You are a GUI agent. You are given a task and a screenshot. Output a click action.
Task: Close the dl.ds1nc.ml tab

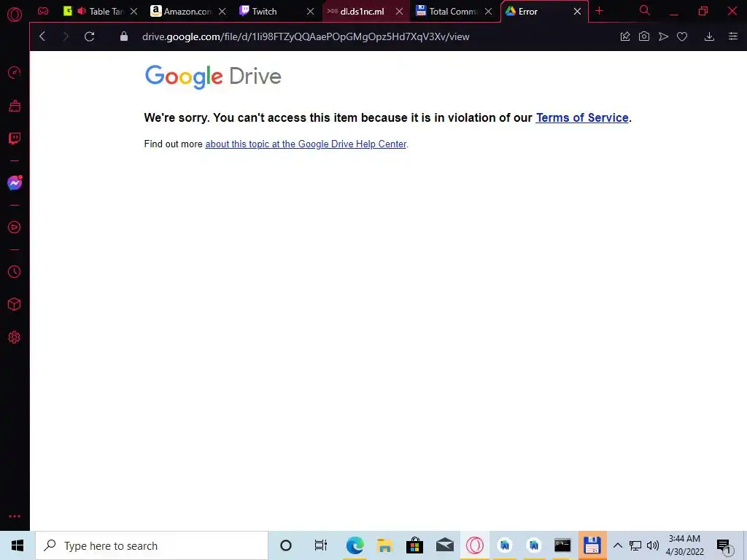(x=399, y=12)
